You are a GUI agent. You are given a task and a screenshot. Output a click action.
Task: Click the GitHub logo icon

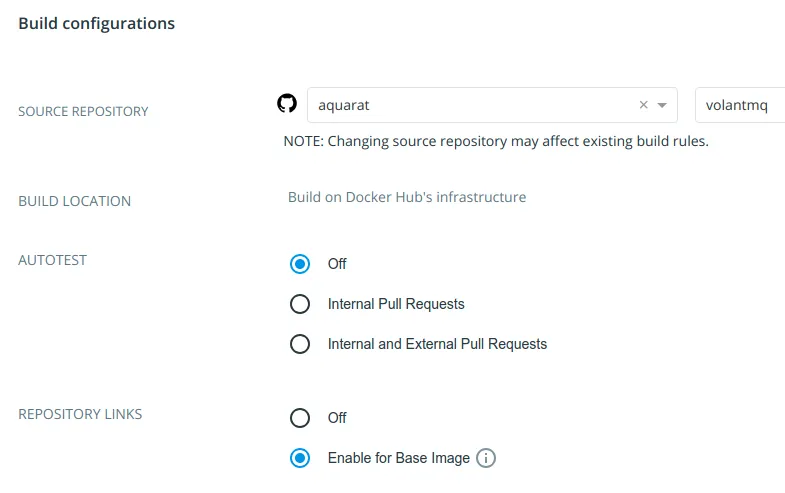(x=287, y=104)
